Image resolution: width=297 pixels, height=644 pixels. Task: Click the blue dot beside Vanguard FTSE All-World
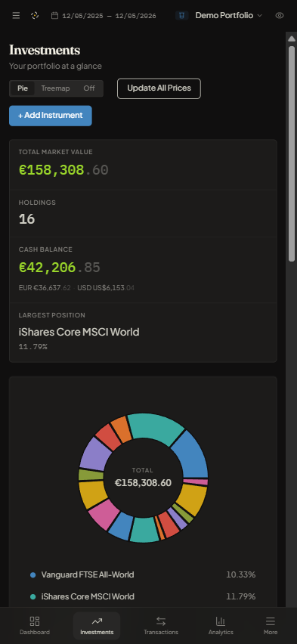pos(32,575)
